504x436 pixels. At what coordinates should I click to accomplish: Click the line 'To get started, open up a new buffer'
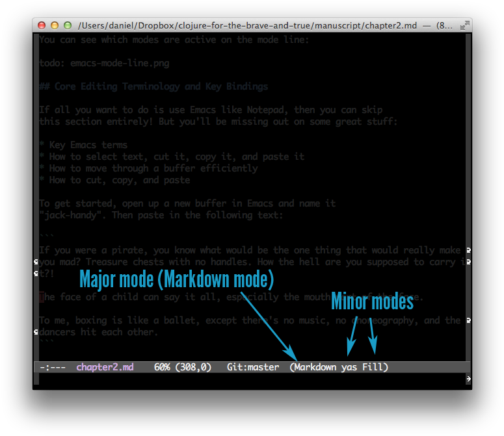pyautogui.click(x=187, y=203)
